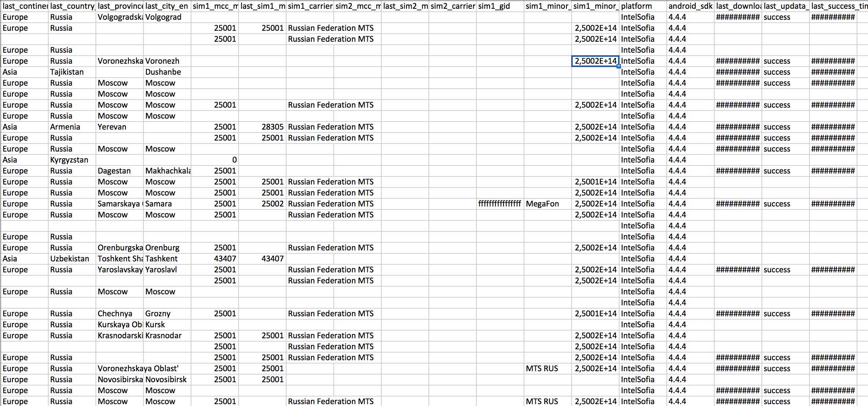Click the 0 value in Kyrgyzstan row
The height and width of the screenshot is (406, 868).
coord(215,160)
